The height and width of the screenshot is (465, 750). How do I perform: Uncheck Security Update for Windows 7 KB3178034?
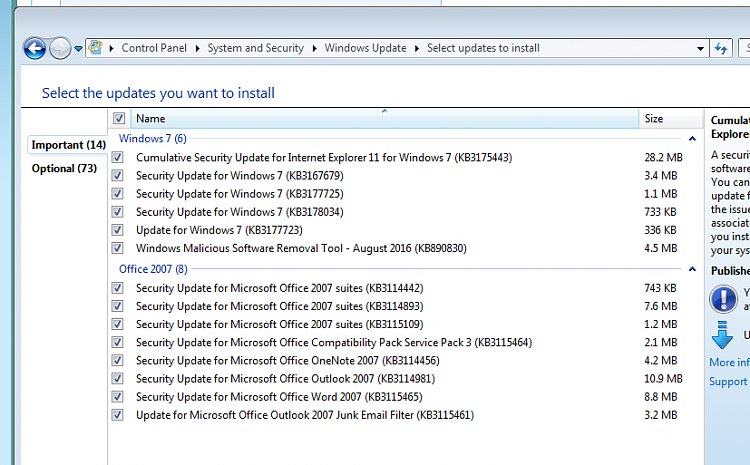pyautogui.click(x=118, y=212)
